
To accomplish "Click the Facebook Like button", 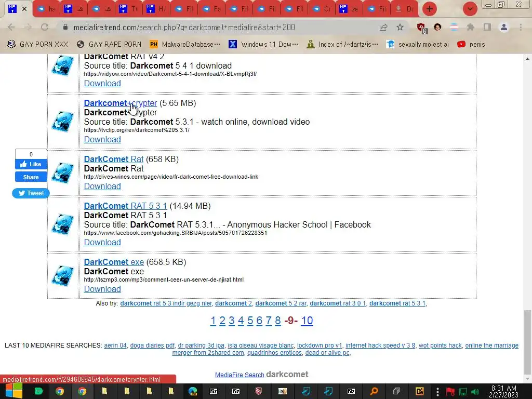I will (31, 164).
